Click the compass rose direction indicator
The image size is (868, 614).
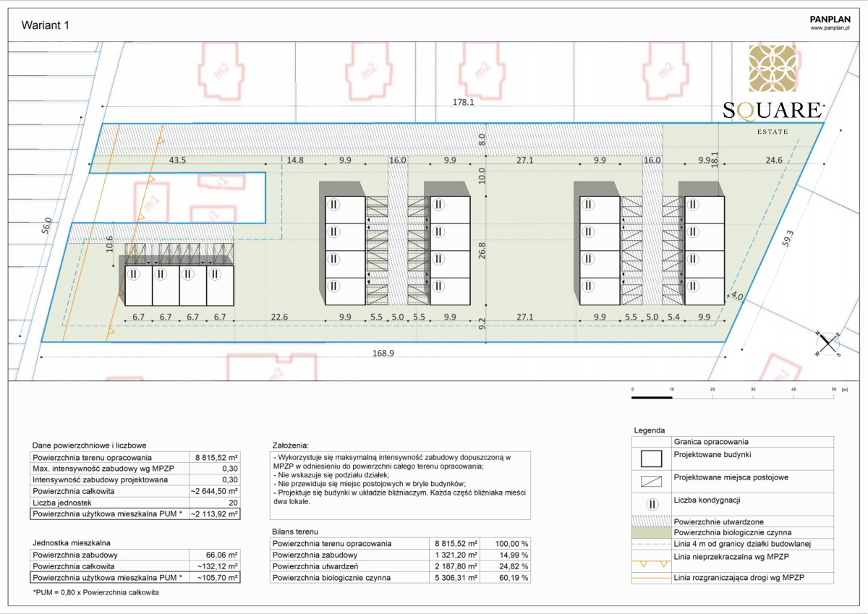(x=827, y=344)
